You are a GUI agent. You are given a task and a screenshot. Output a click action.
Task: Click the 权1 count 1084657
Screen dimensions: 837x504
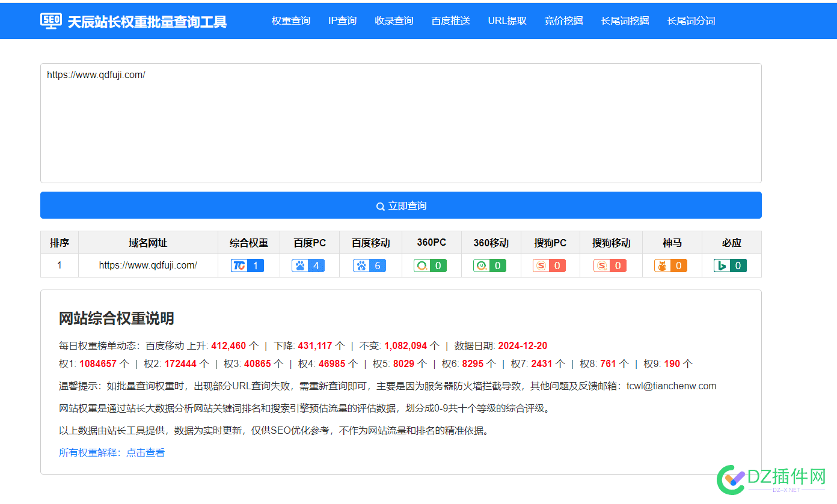98,363
